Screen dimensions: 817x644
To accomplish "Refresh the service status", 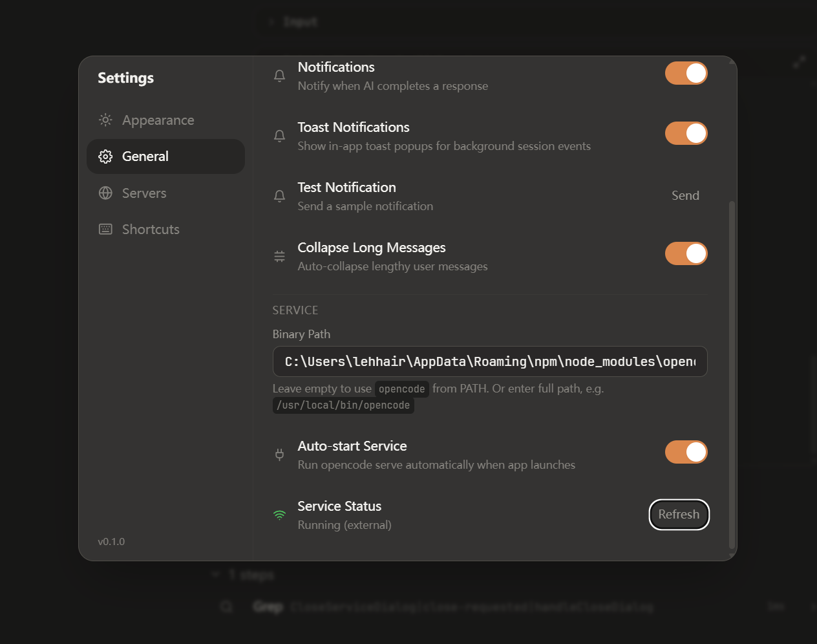I will [679, 515].
